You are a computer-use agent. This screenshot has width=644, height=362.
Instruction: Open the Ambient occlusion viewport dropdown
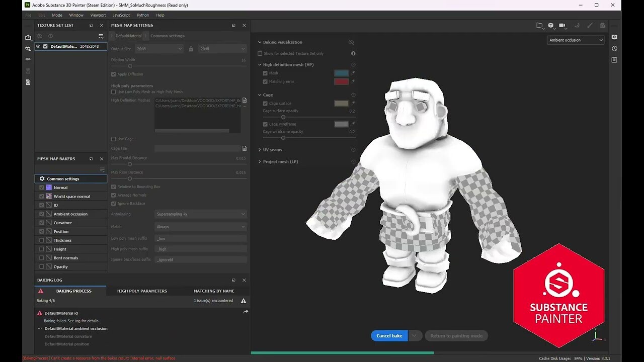pos(576,40)
